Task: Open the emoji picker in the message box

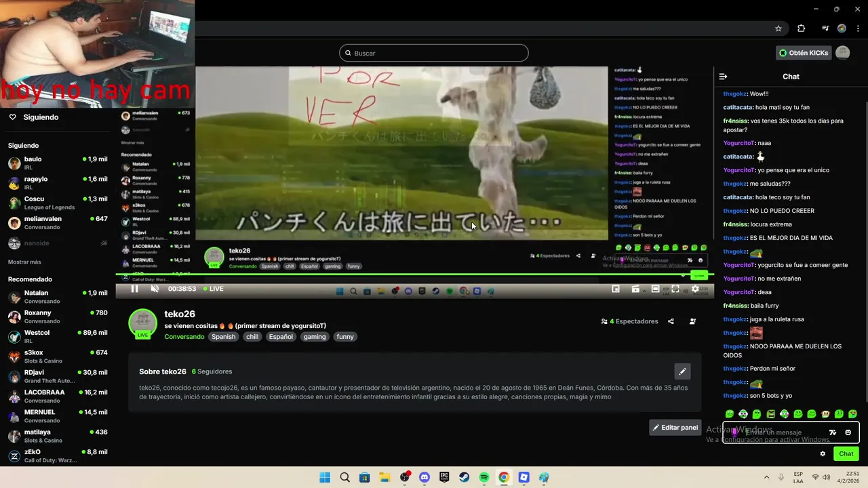Action: [x=848, y=432]
